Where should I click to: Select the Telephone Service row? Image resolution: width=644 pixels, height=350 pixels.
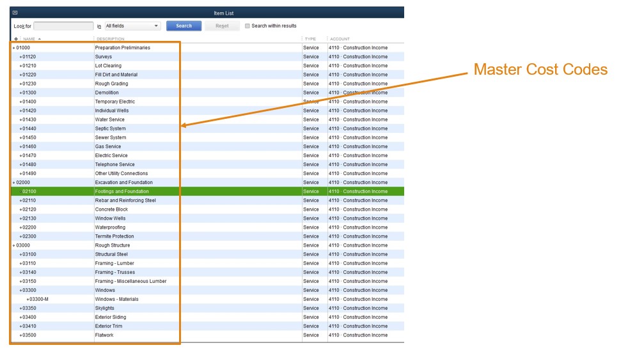[207, 165]
